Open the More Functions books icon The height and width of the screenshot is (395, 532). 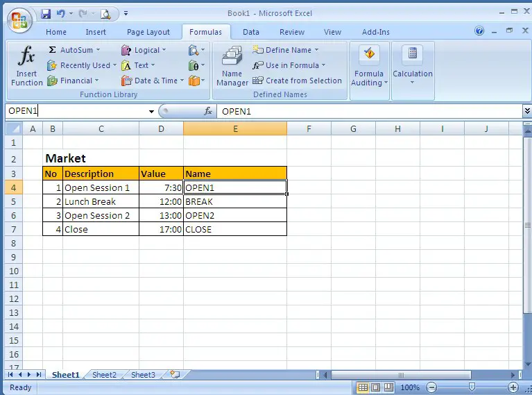196,81
